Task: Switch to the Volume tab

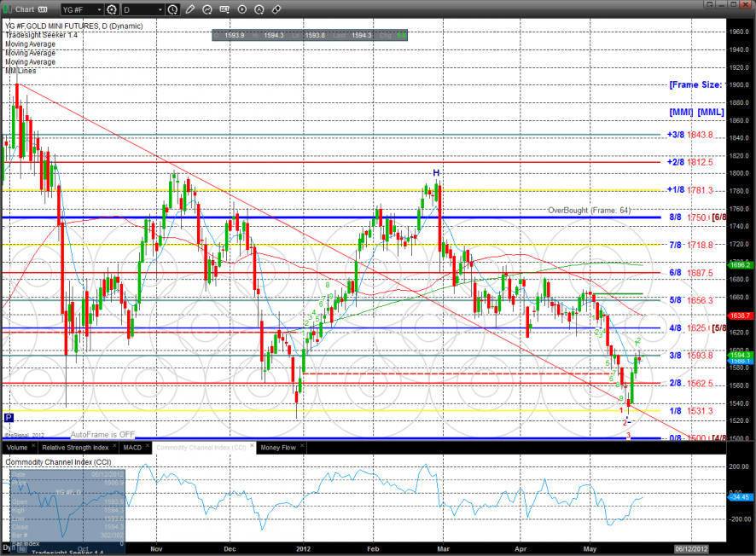Action: (x=17, y=447)
